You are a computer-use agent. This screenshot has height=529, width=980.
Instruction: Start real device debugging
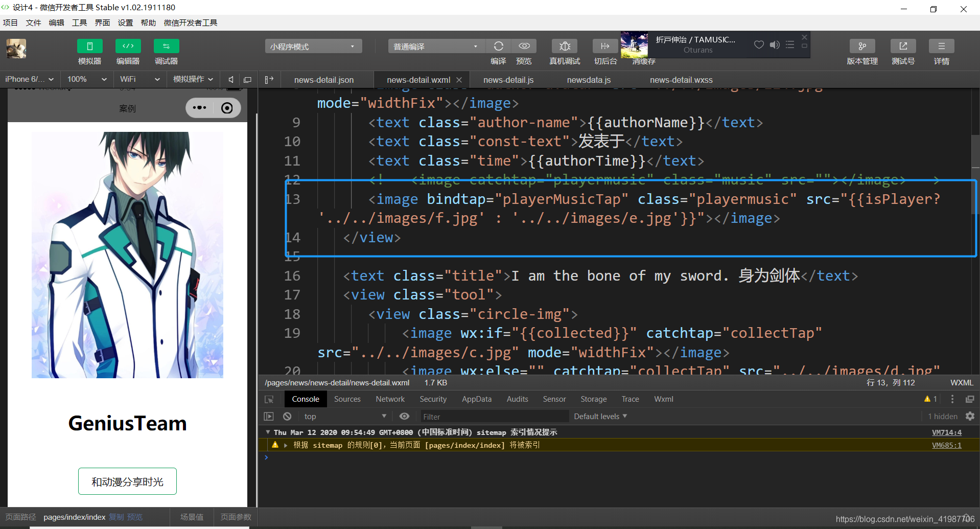(x=565, y=46)
